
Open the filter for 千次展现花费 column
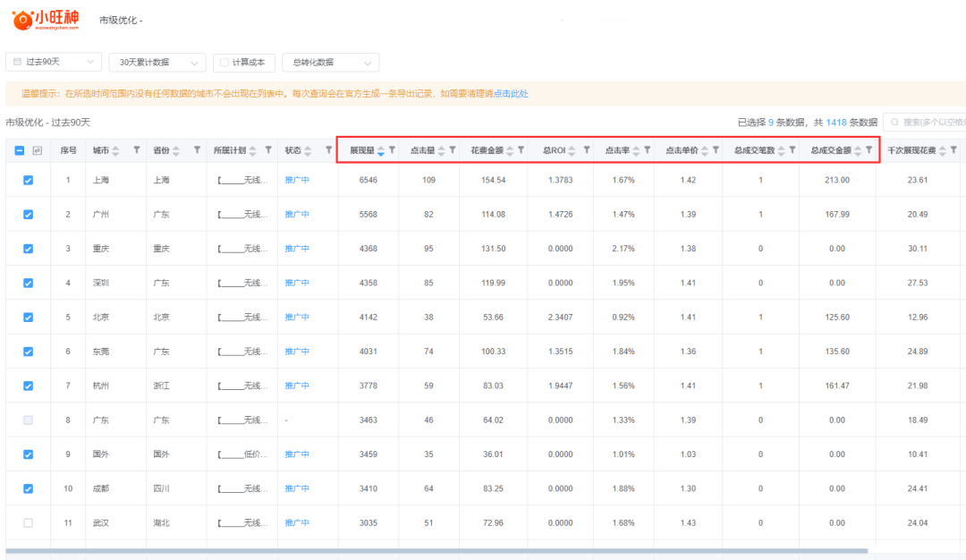(x=953, y=149)
